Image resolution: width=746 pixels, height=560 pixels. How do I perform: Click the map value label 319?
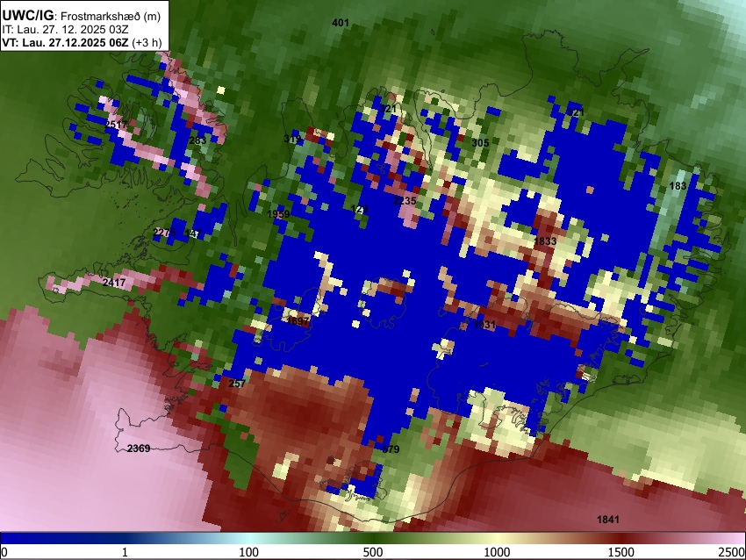(x=292, y=139)
